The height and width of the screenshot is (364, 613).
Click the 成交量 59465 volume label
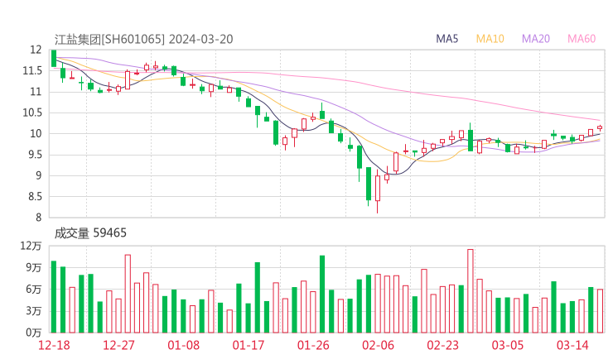[90, 232]
